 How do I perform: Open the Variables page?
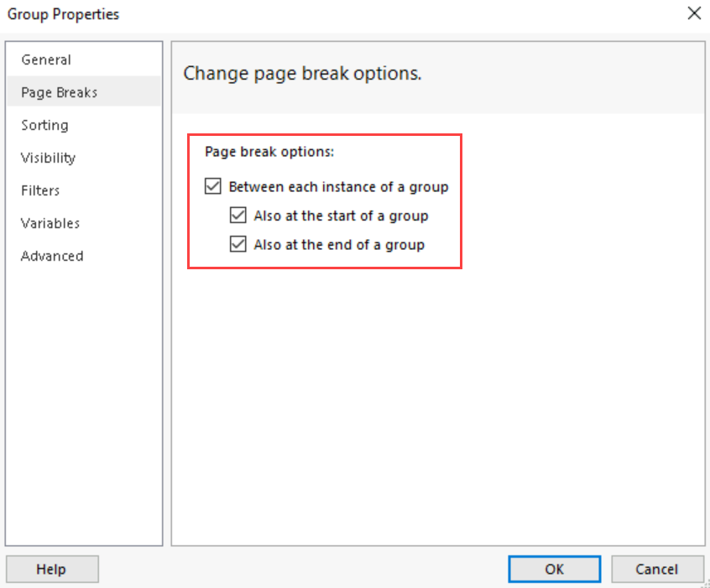click(84, 223)
